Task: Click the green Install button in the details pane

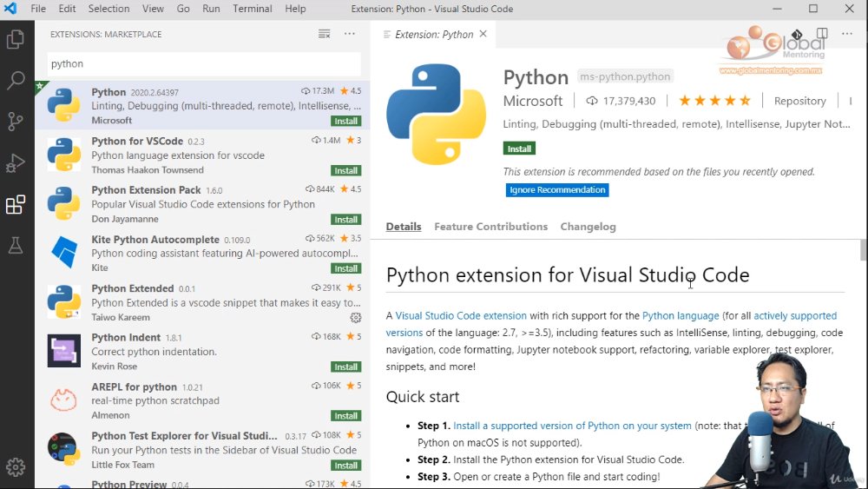Action: [x=519, y=149]
